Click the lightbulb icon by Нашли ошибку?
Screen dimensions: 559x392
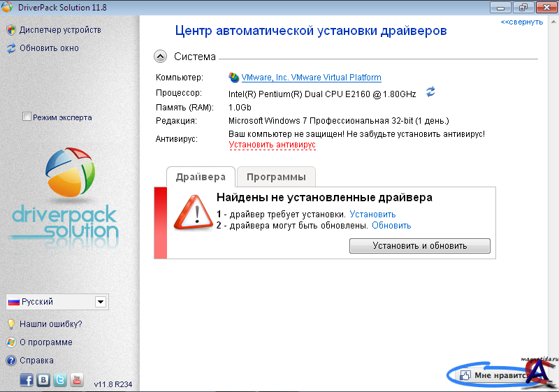(x=10, y=324)
